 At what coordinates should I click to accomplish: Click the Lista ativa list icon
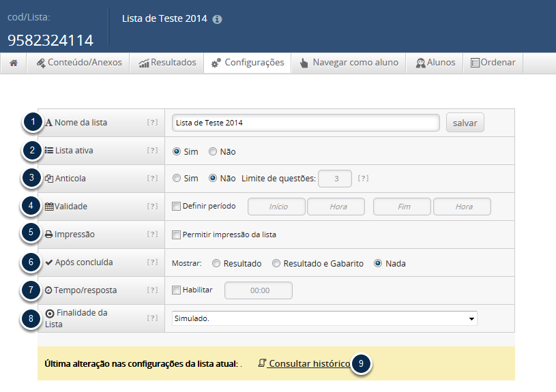tap(49, 150)
